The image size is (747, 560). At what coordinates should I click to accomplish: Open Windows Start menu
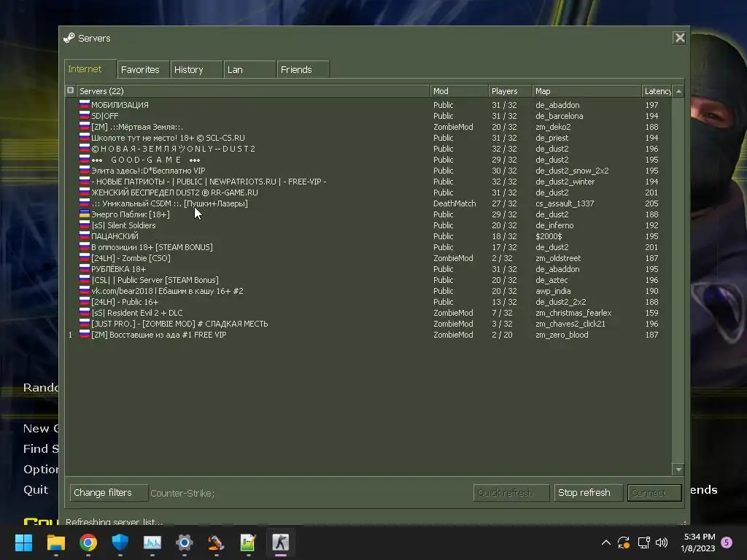click(23, 542)
